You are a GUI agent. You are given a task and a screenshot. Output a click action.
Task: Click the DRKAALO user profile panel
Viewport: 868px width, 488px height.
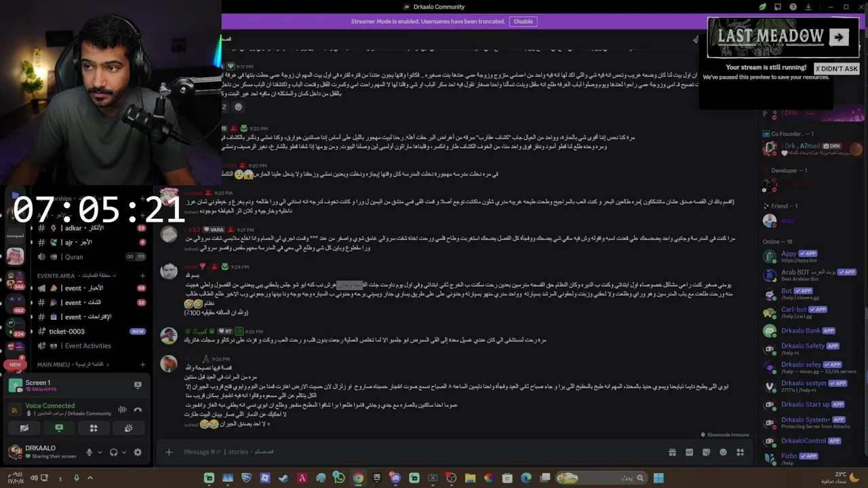coord(43,452)
